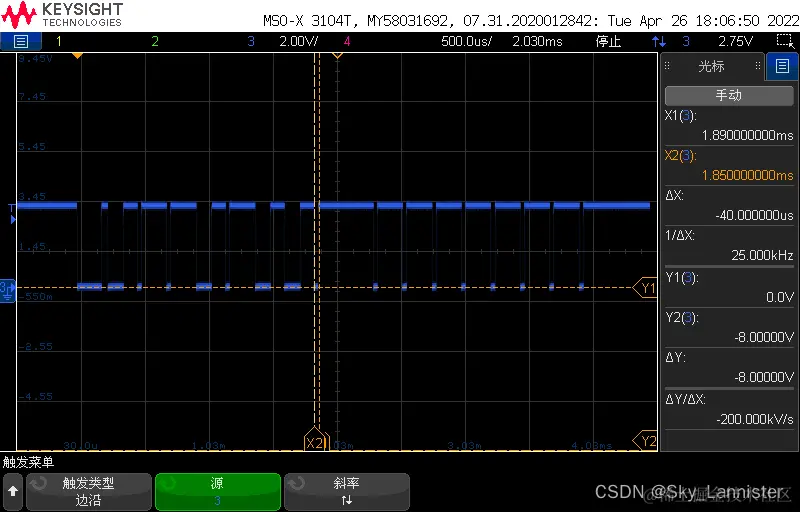
Task: Select channel 1 indicator
Action: 59,41
